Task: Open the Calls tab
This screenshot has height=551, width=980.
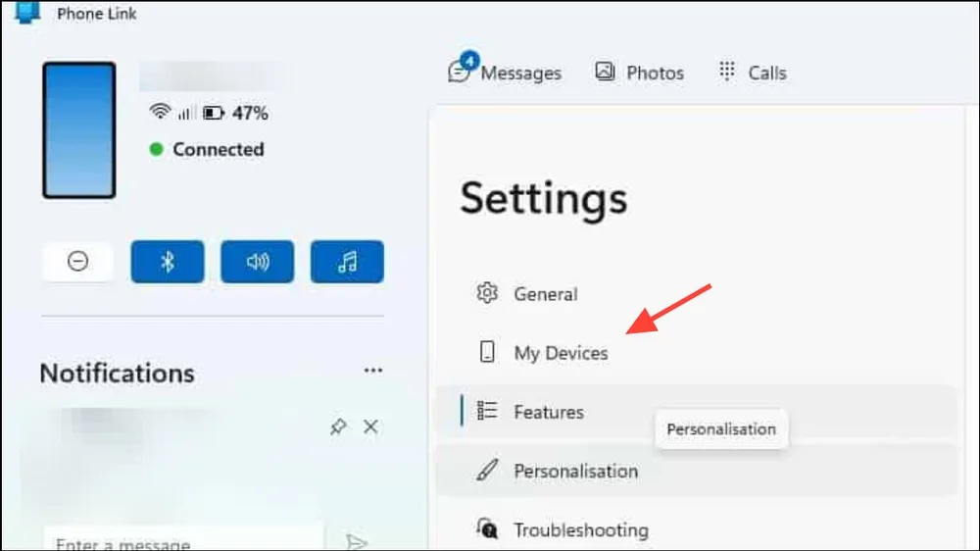Action: pos(753,73)
